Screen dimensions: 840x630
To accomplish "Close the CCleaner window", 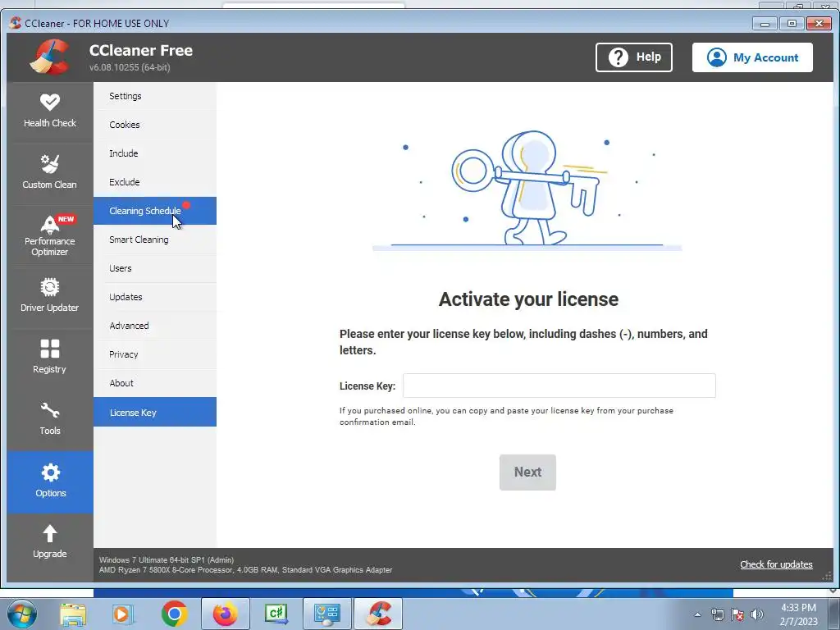I will click(x=819, y=24).
